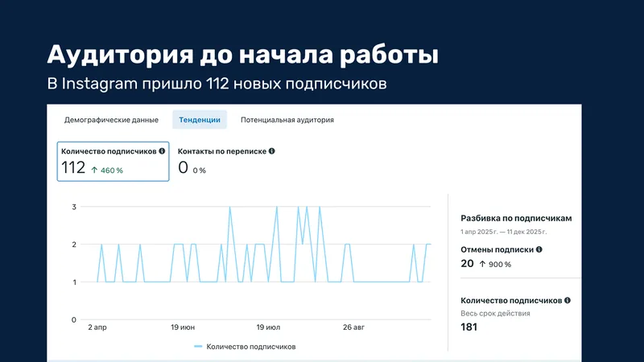Click the 26 авг axis label
644x362 pixels.
pyautogui.click(x=353, y=327)
